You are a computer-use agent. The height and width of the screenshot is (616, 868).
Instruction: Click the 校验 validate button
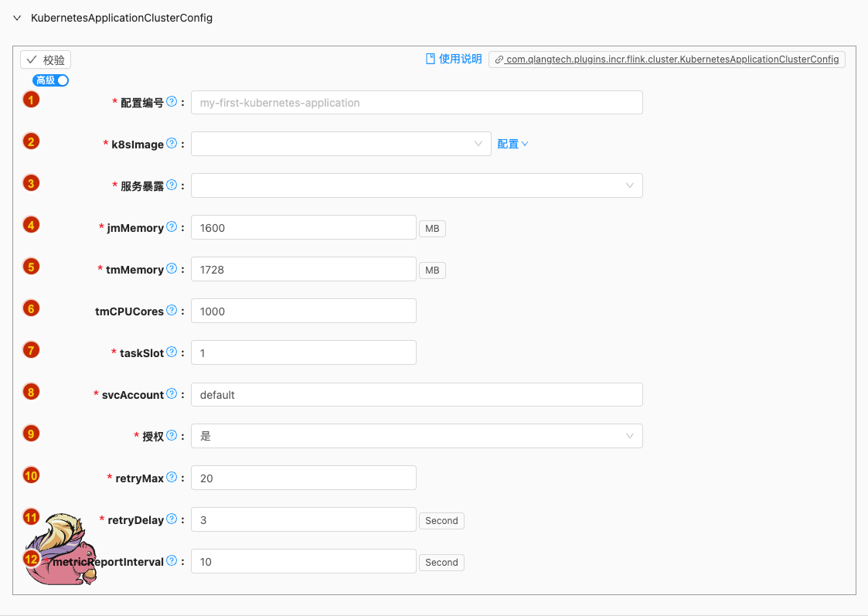click(x=46, y=60)
